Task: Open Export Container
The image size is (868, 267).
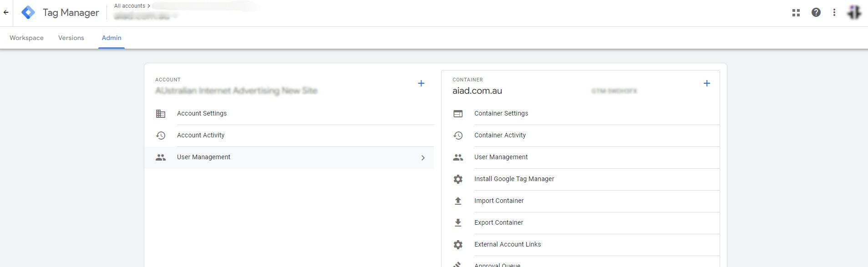Action: pos(580,223)
